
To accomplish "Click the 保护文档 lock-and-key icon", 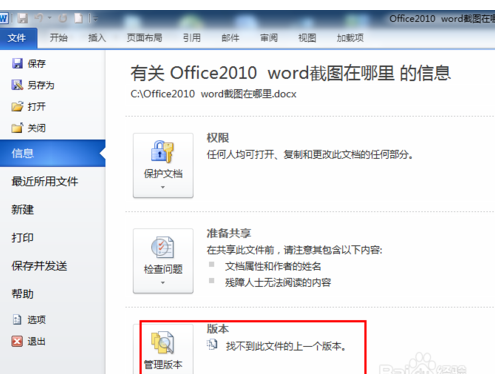I will click(163, 151).
